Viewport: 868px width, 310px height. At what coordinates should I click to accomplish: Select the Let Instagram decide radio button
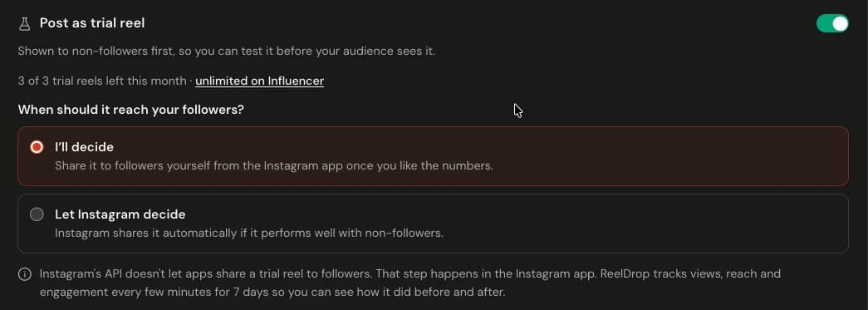[x=37, y=214]
